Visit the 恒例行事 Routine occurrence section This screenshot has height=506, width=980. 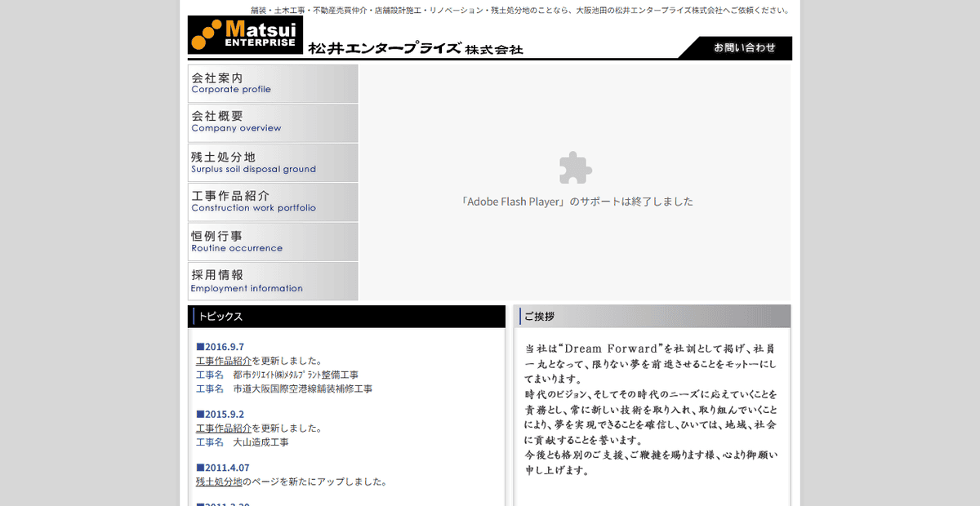pos(273,240)
